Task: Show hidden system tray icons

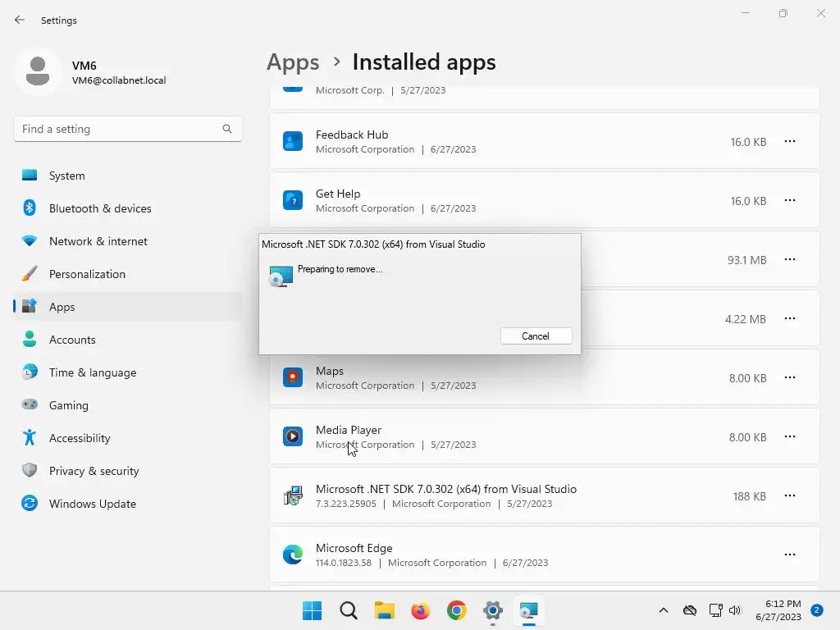Action: [663, 610]
